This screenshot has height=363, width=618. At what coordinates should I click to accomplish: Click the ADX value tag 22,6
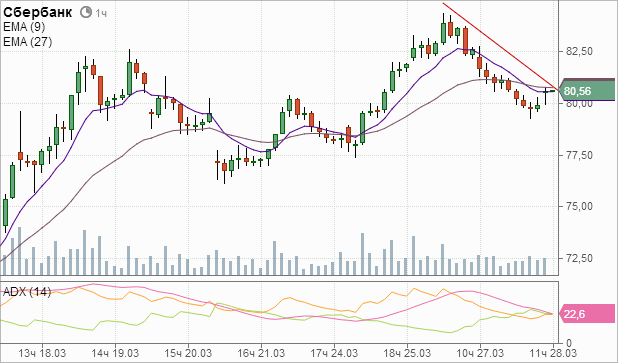pyautogui.click(x=587, y=314)
